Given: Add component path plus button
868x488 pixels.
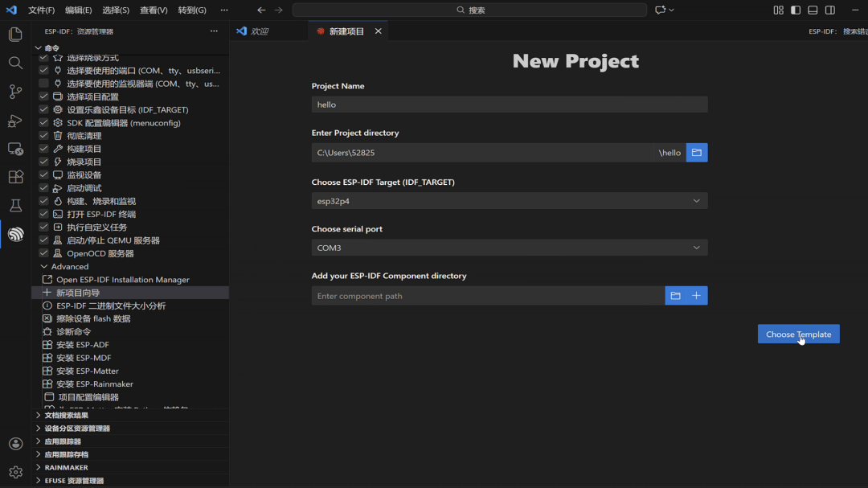Looking at the screenshot, I should click(696, 296).
